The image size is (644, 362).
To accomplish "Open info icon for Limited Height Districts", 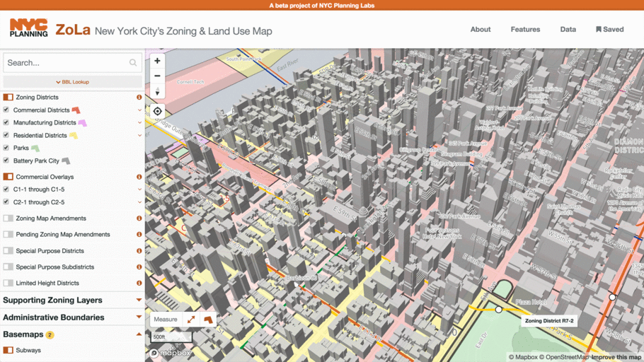I will [139, 284].
